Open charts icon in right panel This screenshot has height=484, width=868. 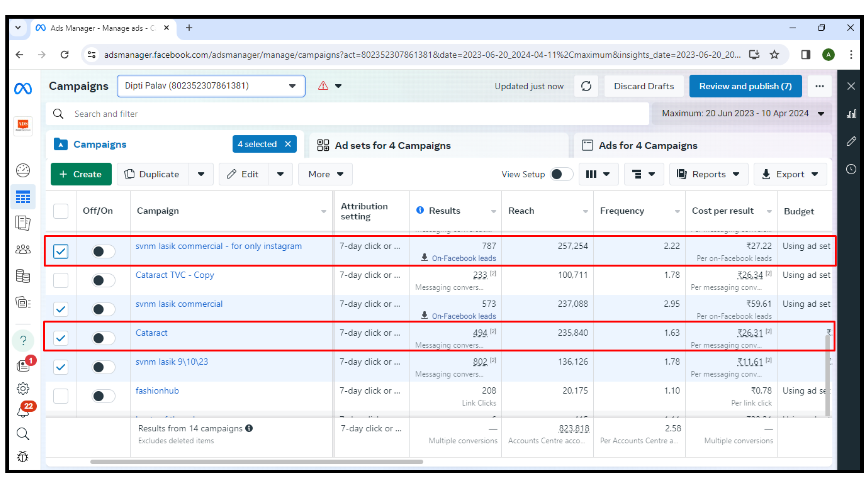[851, 114]
